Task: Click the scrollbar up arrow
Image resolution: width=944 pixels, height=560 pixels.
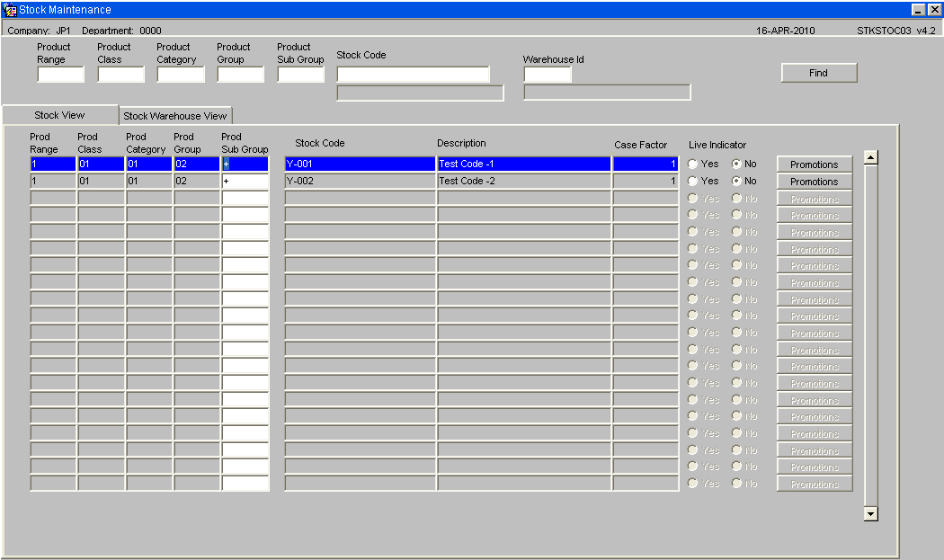Action: click(x=870, y=157)
